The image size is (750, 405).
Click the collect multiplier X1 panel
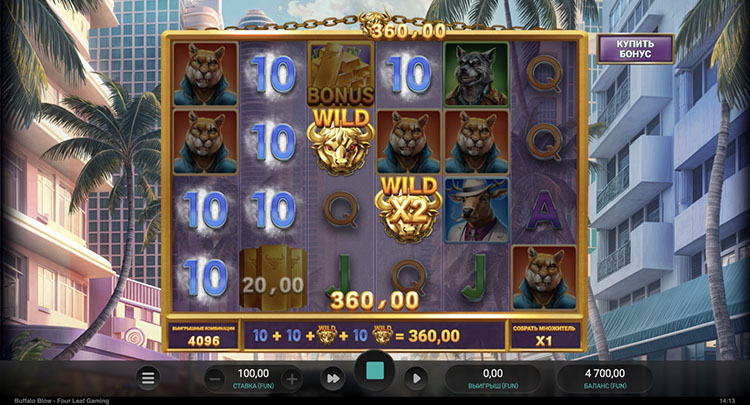pos(544,335)
